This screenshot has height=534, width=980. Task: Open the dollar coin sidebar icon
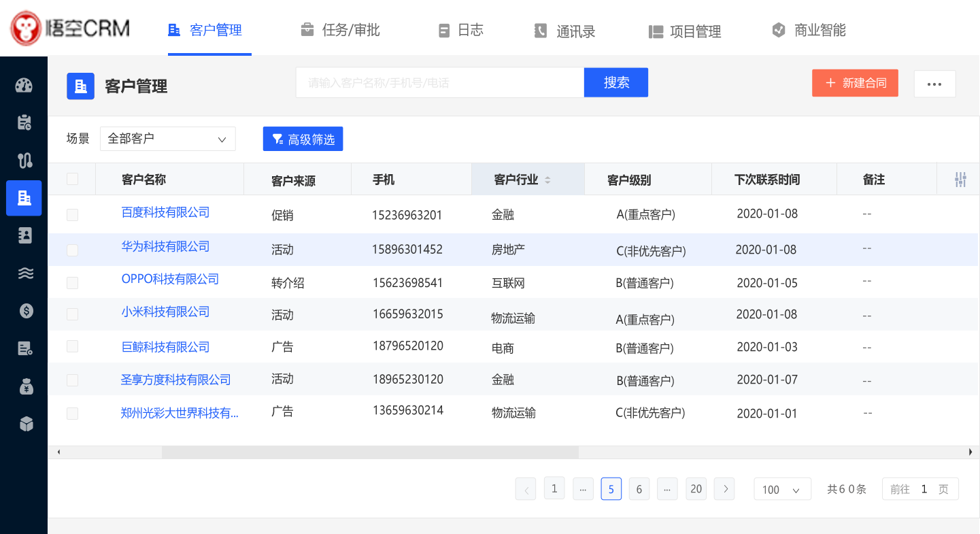coord(26,311)
